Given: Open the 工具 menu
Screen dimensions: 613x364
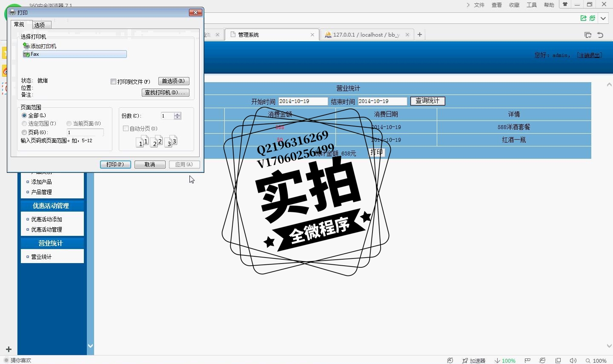Looking at the screenshot, I should point(532,5).
